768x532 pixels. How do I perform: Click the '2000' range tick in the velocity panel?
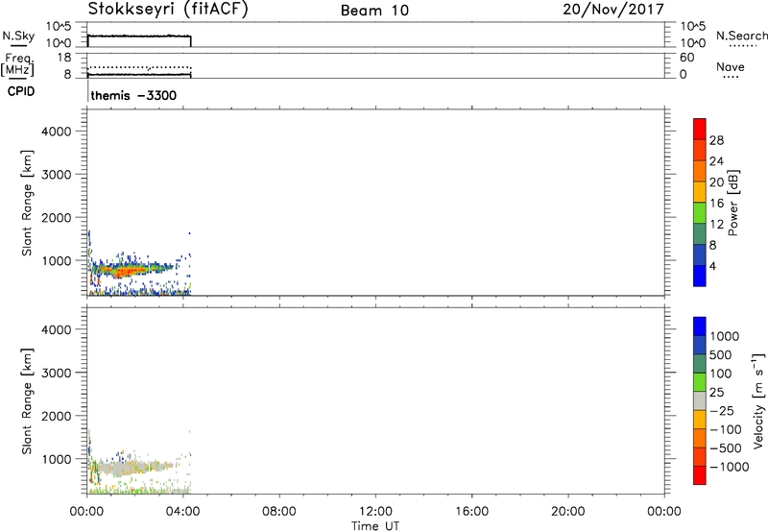pos(57,417)
